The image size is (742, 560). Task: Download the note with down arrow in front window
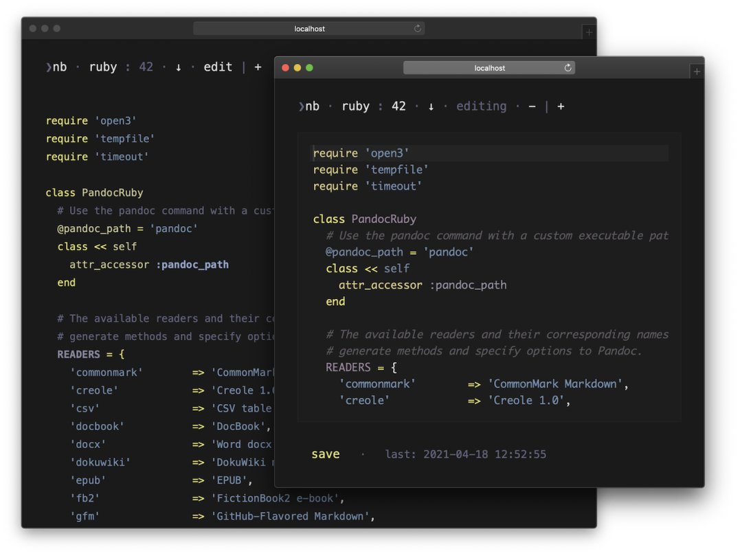431,107
